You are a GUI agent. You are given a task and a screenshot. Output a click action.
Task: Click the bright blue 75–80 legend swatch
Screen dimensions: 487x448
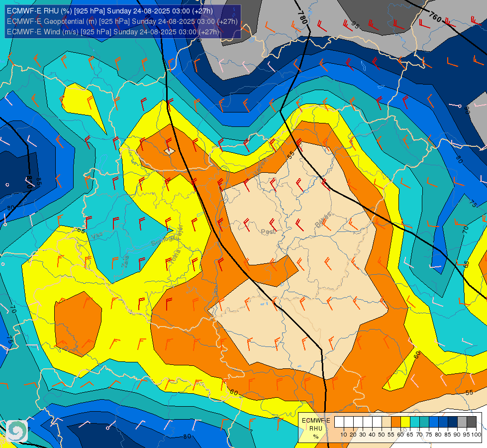pyautogui.click(x=434, y=422)
